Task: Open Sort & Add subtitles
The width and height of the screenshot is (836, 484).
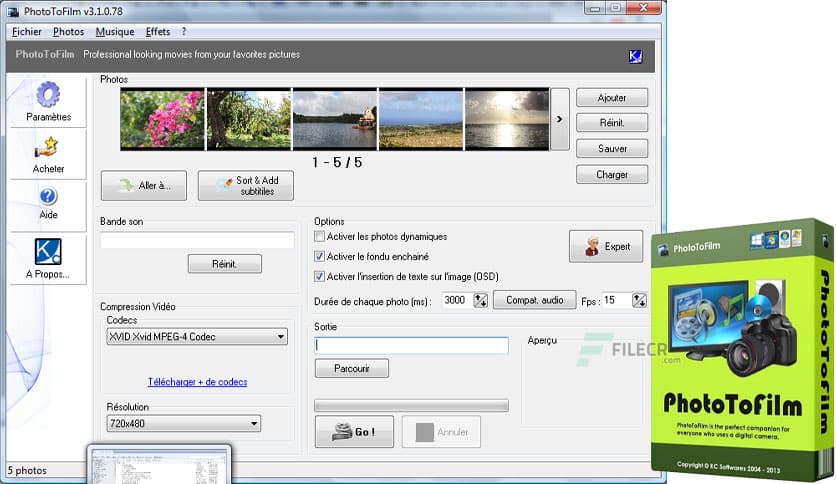Action: click(x=246, y=185)
